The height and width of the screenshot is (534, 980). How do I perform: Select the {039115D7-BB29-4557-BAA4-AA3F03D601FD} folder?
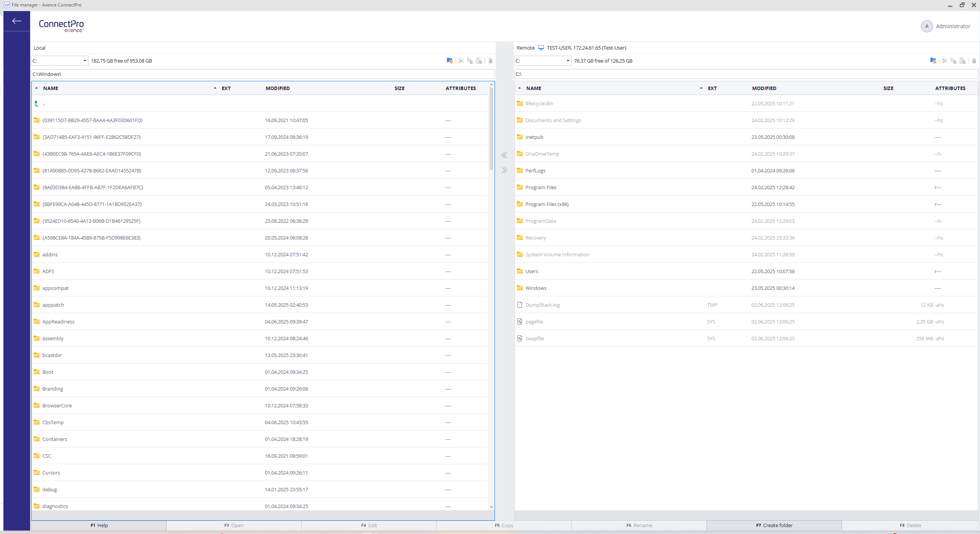260,120
